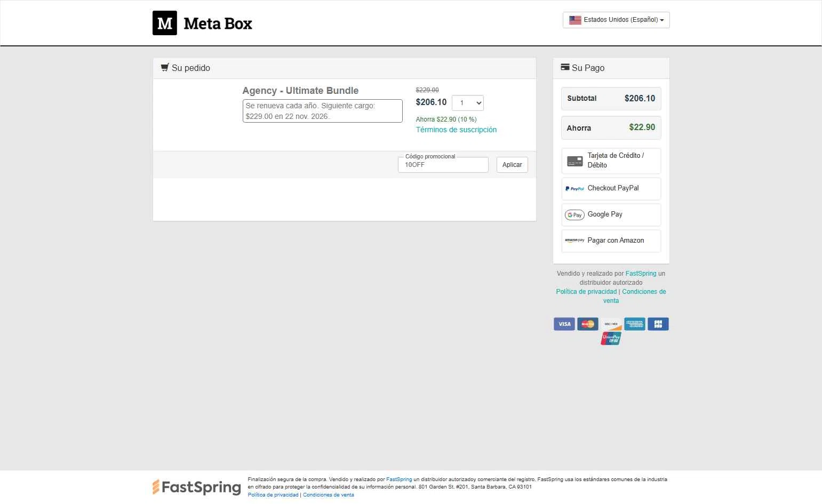Click the shopping cart icon beside Su pedido
Viewport: 822px width, 504px height.
(165, 67)
